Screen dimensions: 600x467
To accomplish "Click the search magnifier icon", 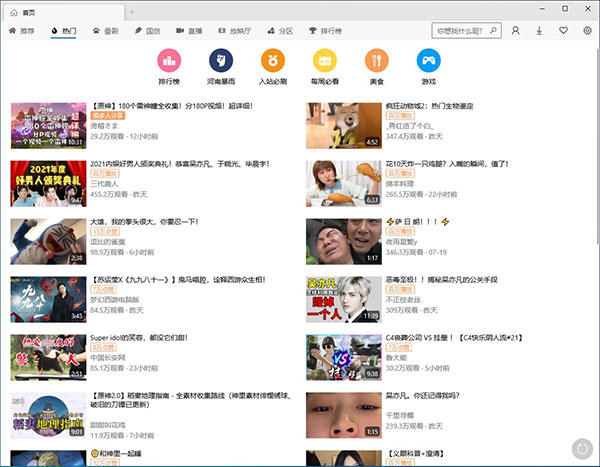I will 490,31.
